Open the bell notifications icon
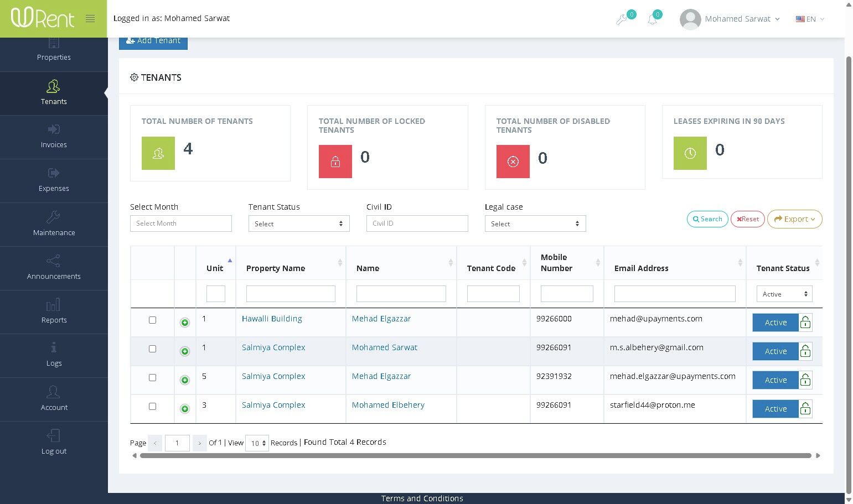 653,20
